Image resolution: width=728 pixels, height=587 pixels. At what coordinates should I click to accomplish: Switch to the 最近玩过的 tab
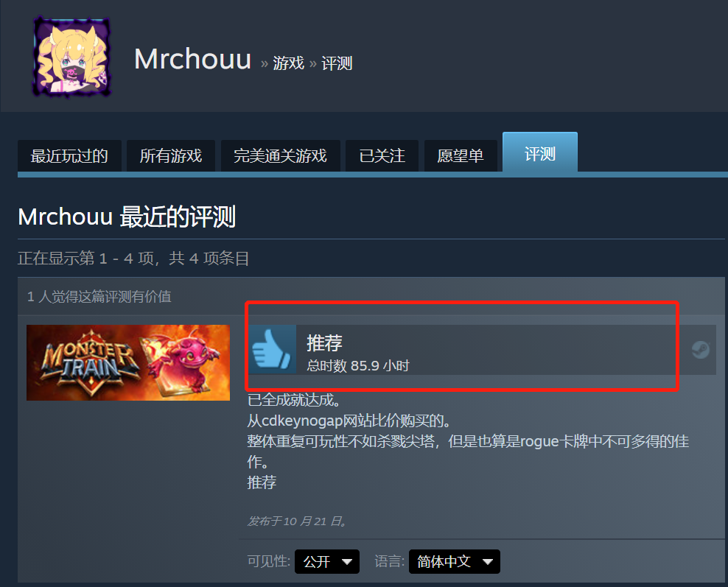pyautogui.click(x=70, y=156)
